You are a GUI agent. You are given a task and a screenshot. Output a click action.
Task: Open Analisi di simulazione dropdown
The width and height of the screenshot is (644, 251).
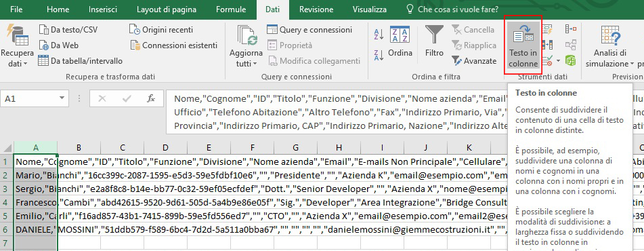coord(609,46)
